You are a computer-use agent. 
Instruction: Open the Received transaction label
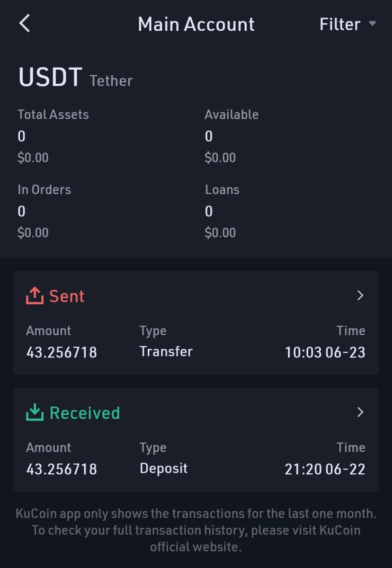tap(85, 413)
